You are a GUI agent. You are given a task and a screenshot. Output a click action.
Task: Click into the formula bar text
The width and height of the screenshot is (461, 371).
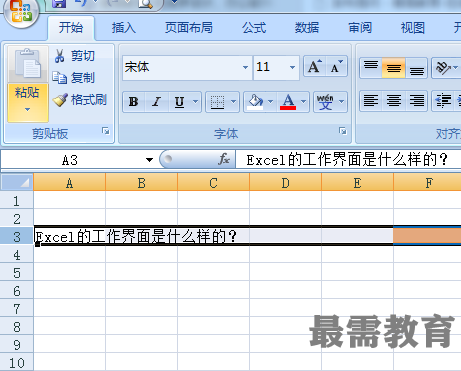(347, 160)
